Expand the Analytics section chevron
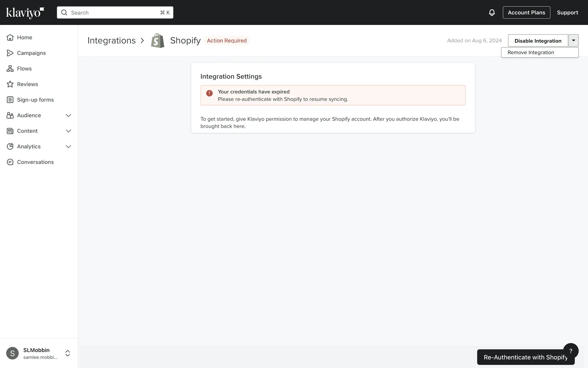This screenshot has width=588, height=368. click(69, 147)
